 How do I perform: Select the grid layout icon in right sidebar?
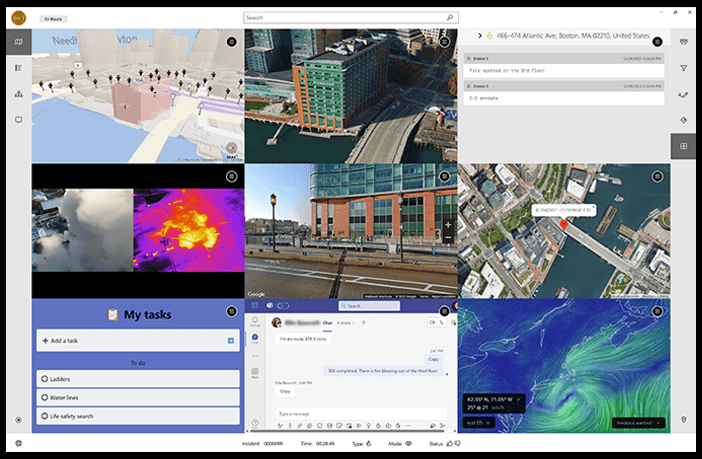tap(684, 146)
